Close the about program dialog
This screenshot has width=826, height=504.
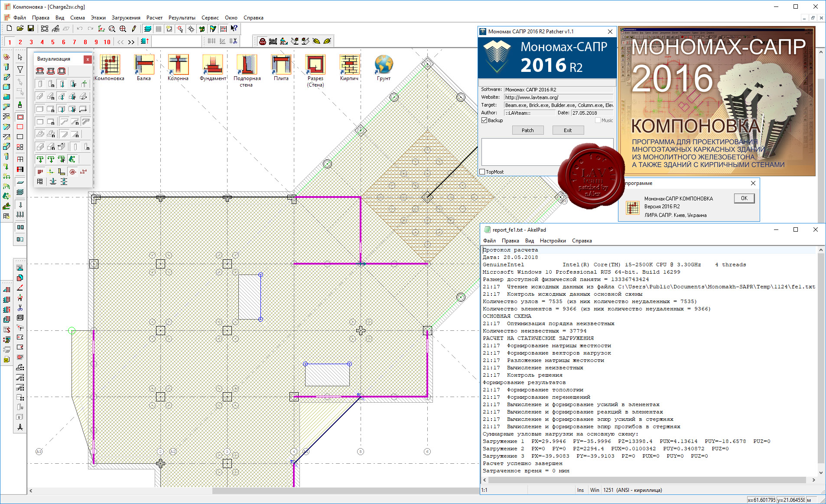click(753, 183)
